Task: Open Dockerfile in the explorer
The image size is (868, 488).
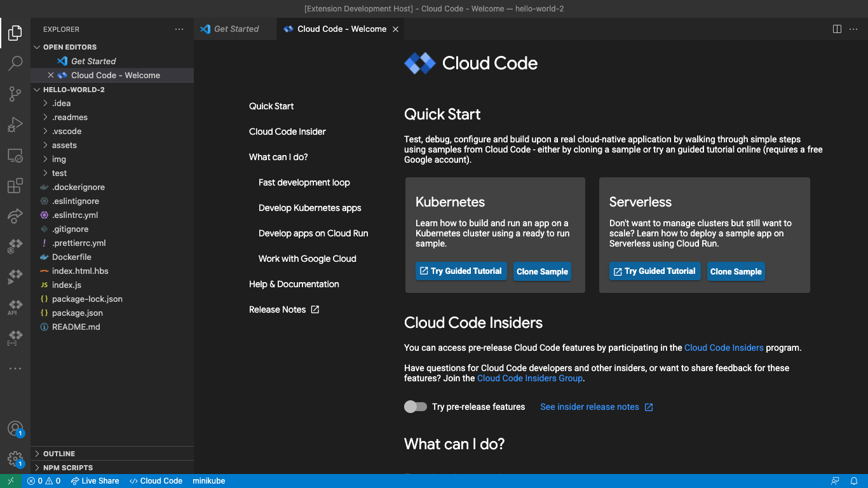Action: tap(112, 257)
